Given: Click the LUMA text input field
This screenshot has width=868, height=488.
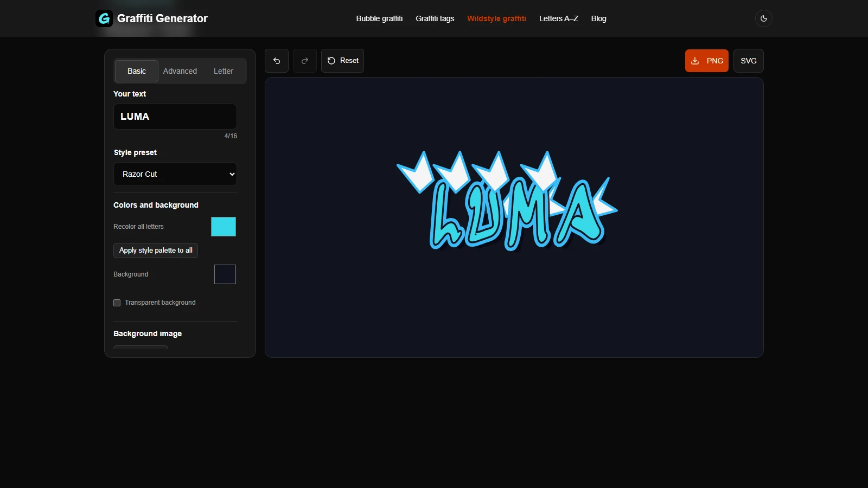Looking at the screenshot, I should click(x=175, y=117).
